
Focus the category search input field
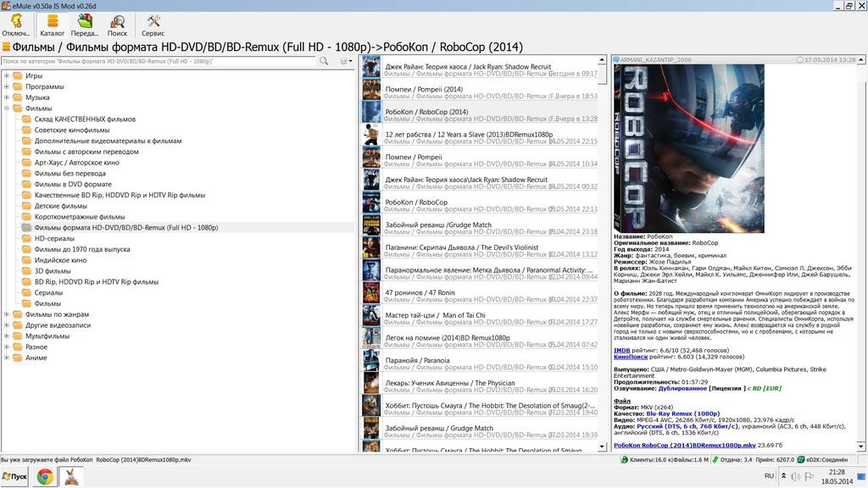[x=159, y=61]
